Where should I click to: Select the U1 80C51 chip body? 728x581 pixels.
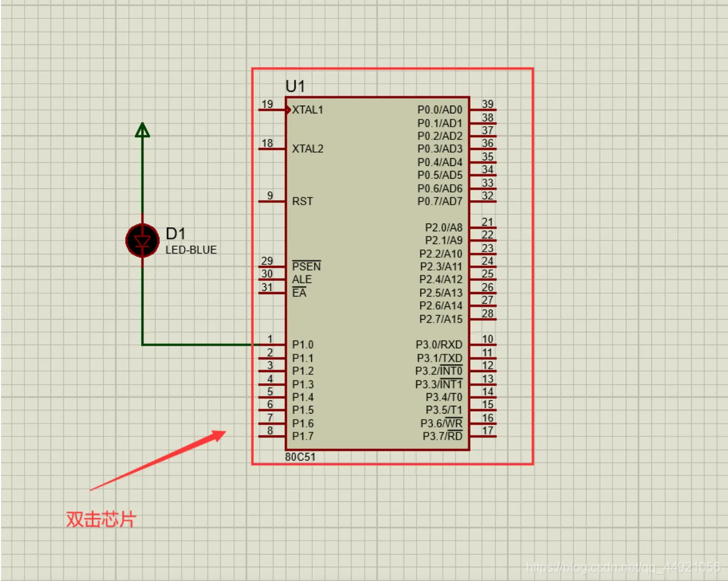click(378, 273)
